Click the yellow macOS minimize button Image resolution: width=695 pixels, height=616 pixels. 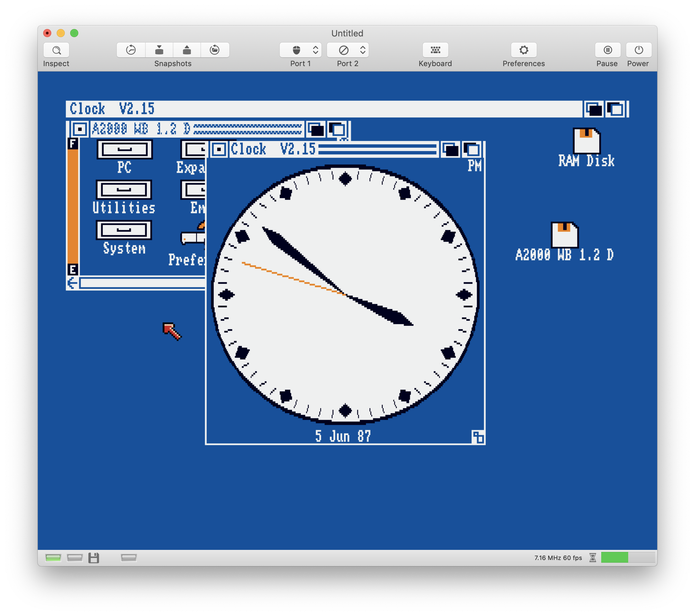pos(61,33)
